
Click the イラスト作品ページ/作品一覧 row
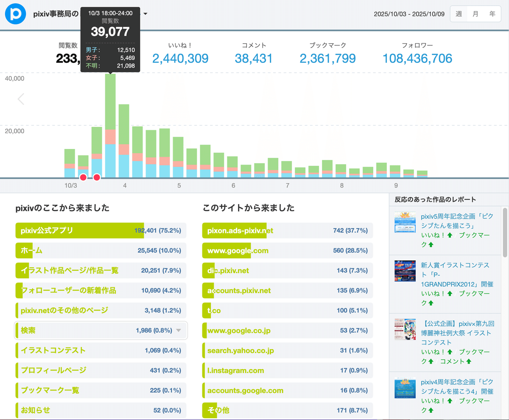pos(101,270)
